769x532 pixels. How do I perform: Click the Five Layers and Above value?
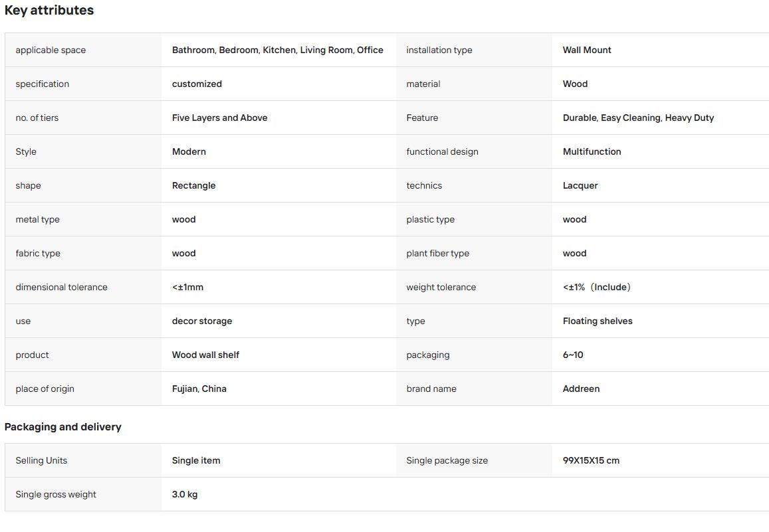pyautogui.click(x=220, y=118)
